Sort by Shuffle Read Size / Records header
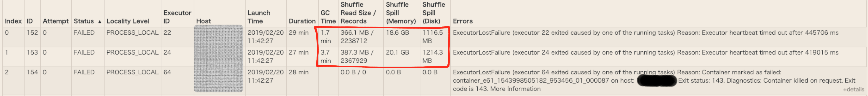The image size is (868, 96). pyautogui.click(x=358, y=13)
